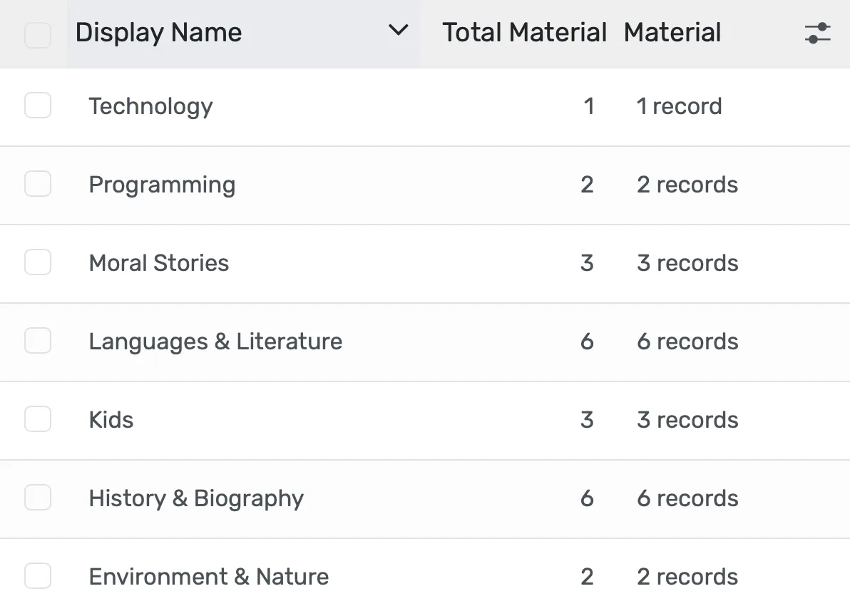View the 3 records for Kids
The height and width of the screenshot is (616, 850).
687,419
